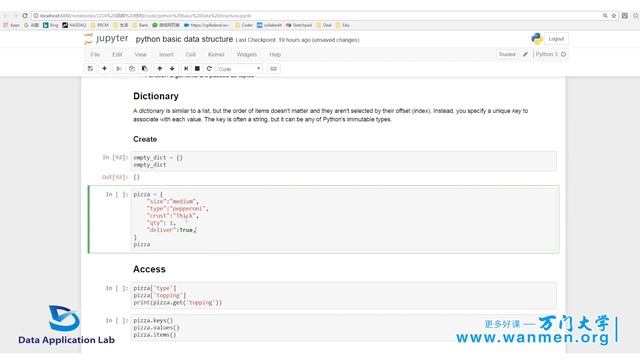Reload the page in the browser

tap(25, 16)
